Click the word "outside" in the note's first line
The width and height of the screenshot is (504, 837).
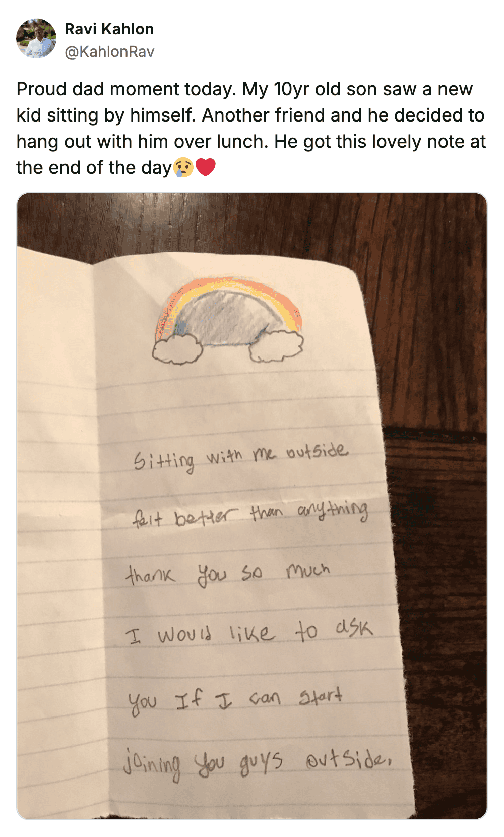click(x=317, y=451)
